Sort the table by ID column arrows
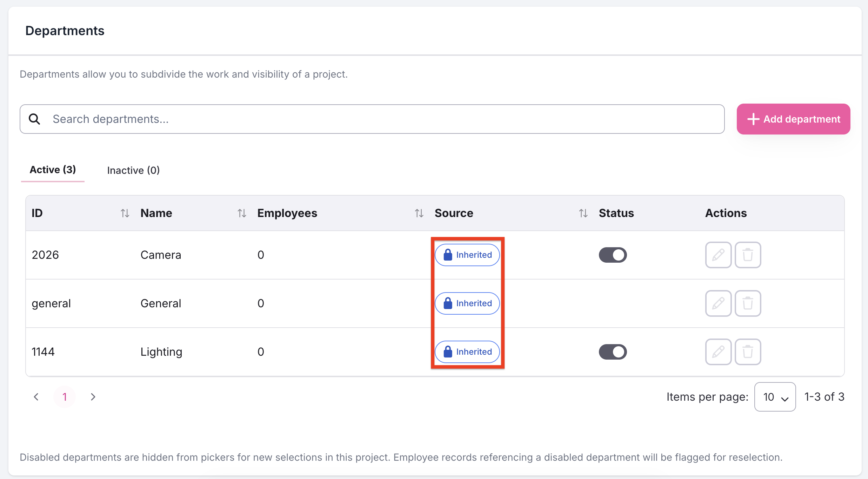 (125, 213)
